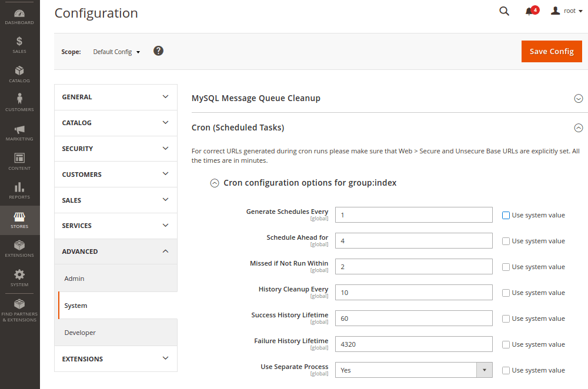
Task: Select the Developer item under Advanced
Action: pos(80,333)
